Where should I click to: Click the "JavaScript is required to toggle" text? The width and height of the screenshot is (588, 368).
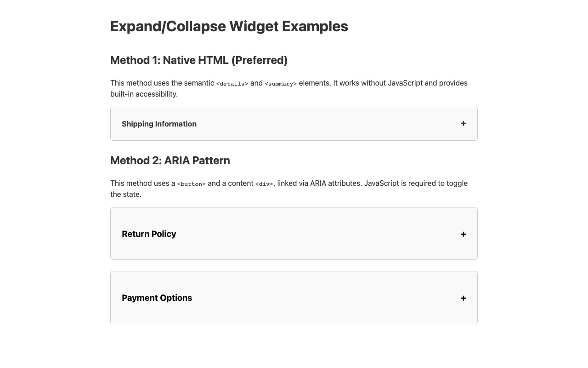point(416,183)
